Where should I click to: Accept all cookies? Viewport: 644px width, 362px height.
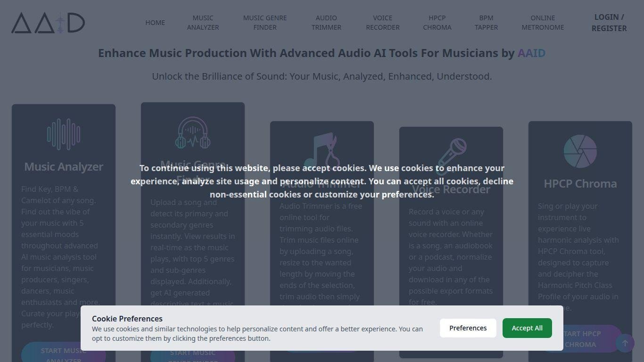point(527,328)
